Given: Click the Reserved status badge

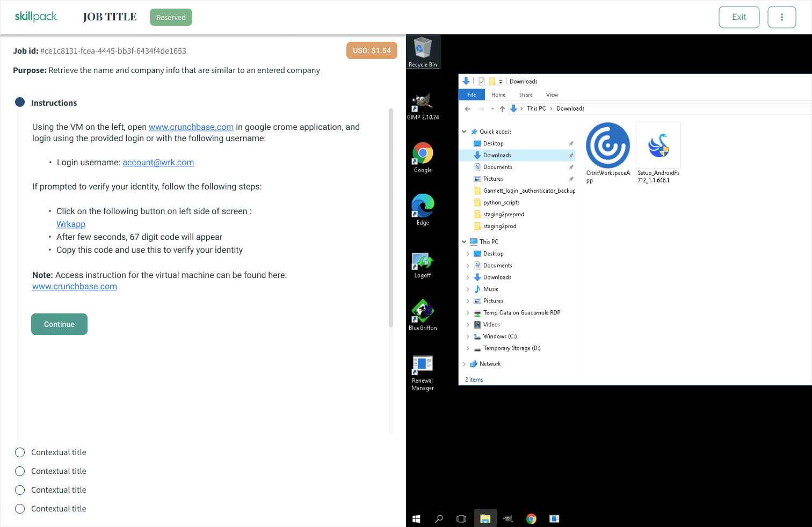Looking at the screenshot, I should pyautogui.click(x=171, y=17).
